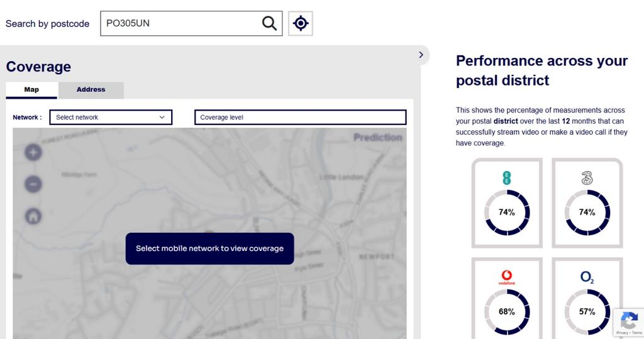Zoom in on the map with plus button

33,152
